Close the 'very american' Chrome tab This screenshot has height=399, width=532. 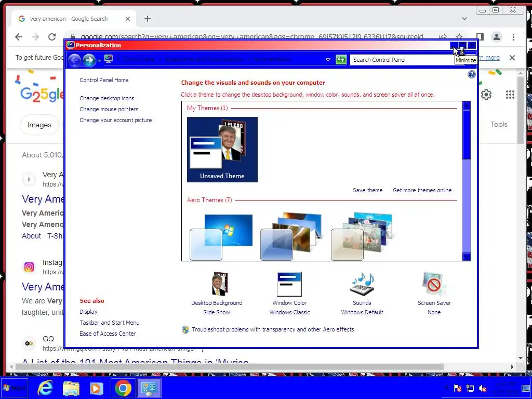tap(128, 19)
